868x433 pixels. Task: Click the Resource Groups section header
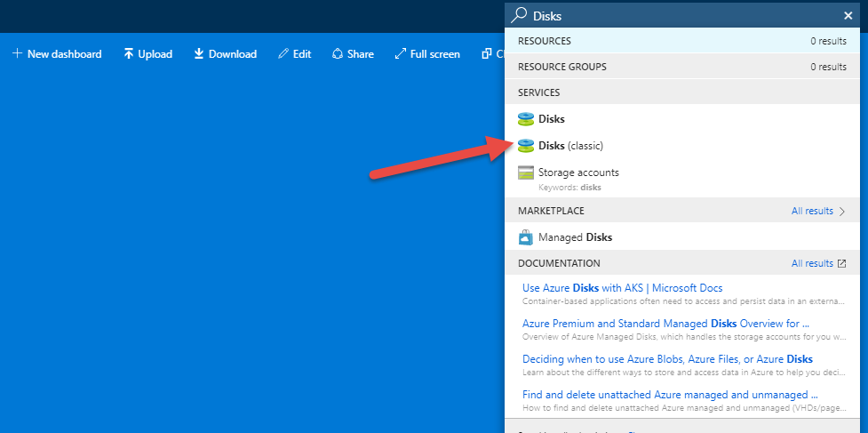coord(682,67)
